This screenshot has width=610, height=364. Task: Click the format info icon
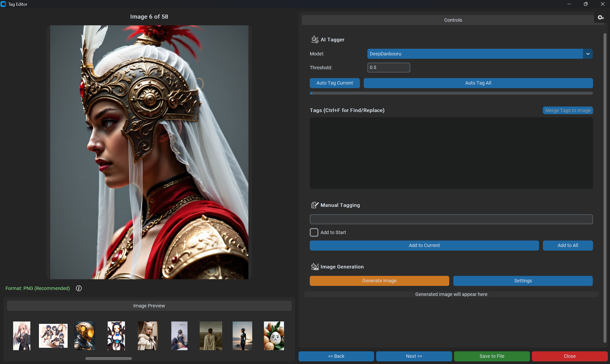[x=79, y=288]
